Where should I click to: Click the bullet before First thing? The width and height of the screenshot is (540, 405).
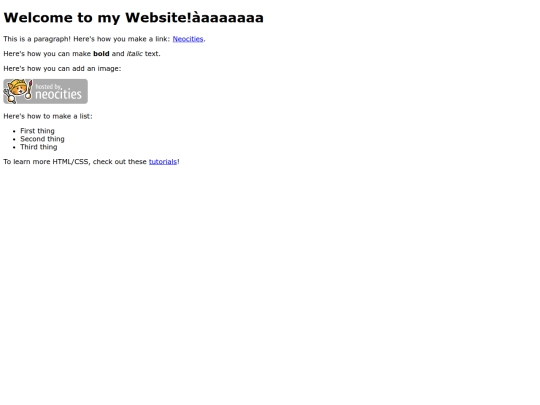coord(14,131)
